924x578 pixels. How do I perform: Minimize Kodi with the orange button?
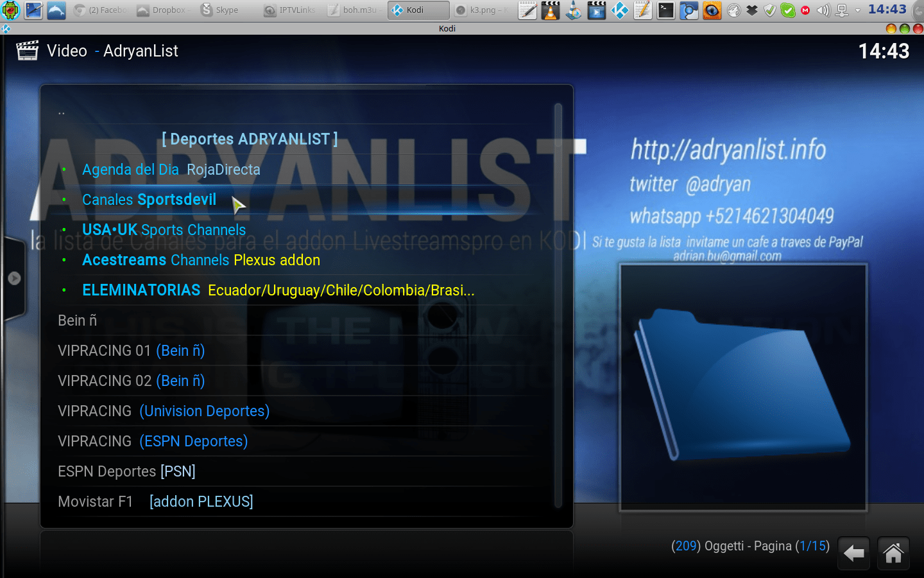[x=891, y=28]
